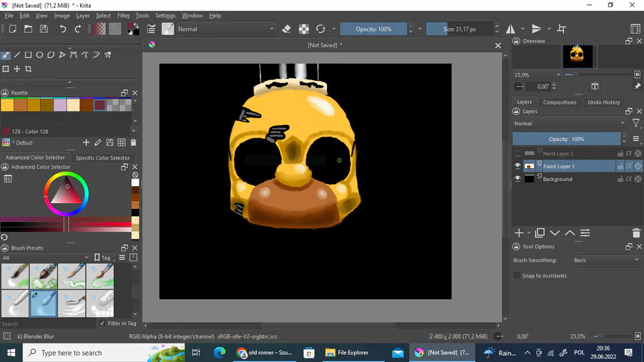Image resolution: width=644 pixels, height=362 pixels.
Task: Toggle eraser mode
Action: (287, 29)
